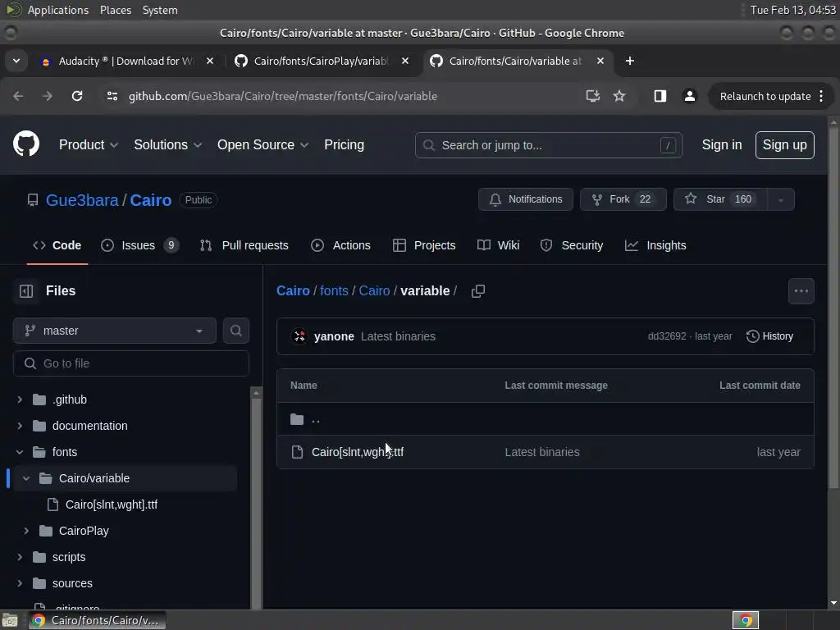Viewport: 840px width, 630px height.
Task: Click the browser forward arrow
Action: [x=47, y=96]
